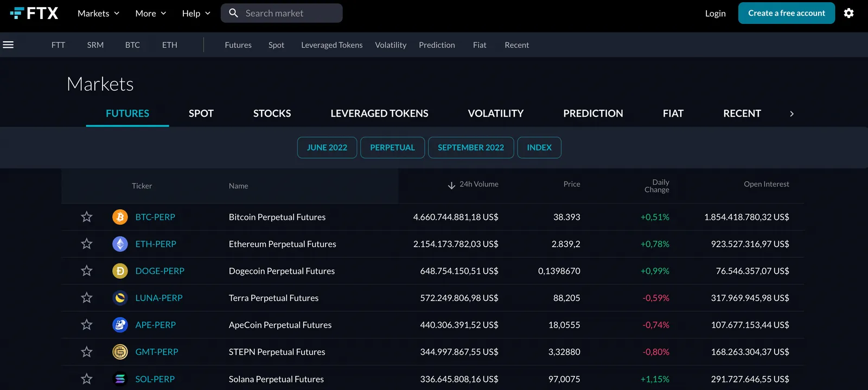This screenshot has width=868, height=390.
Task: Filter by SEPTEMBER 2022 futures
Action: click(x=471, y=147)
